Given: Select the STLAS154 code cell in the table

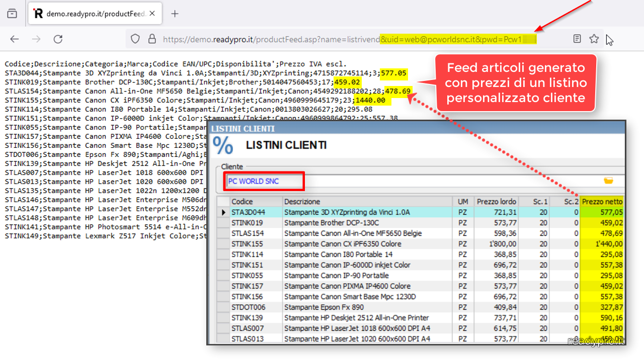Looking at the screenshot, I should (x=256, y=233).
